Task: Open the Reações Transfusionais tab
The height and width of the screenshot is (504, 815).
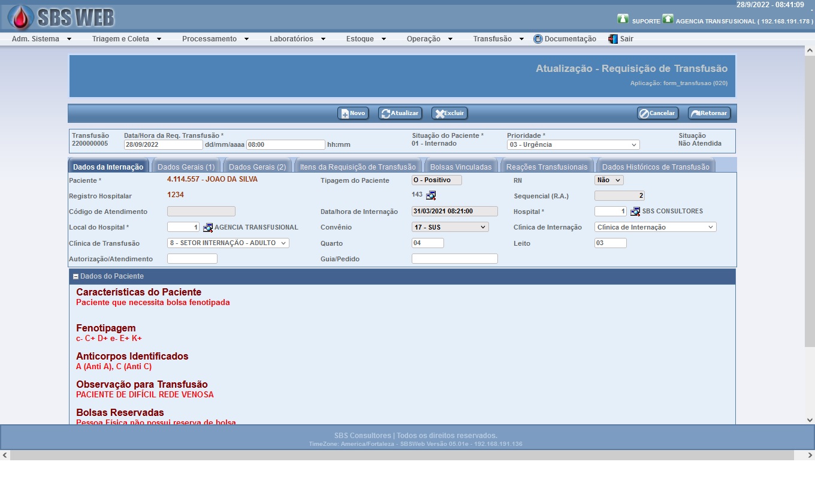Action: click(547, 167)
